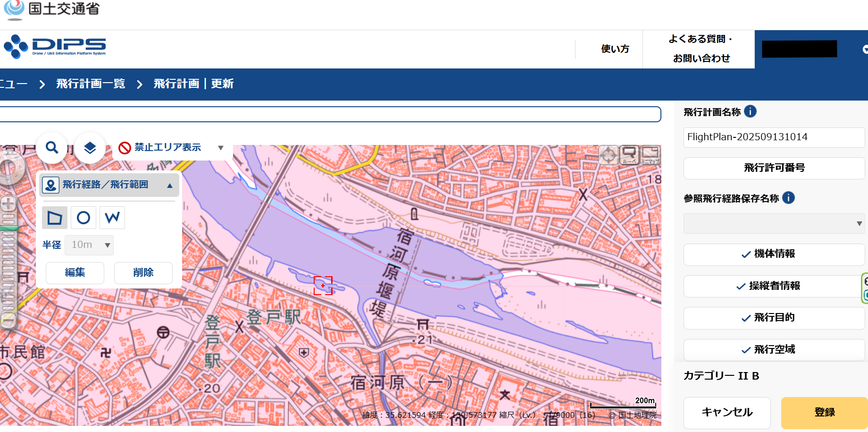This screenshot has height=432, width=868.
Task: Click info icon beside 飛行計画名称
Action: [x=750, y=111]
